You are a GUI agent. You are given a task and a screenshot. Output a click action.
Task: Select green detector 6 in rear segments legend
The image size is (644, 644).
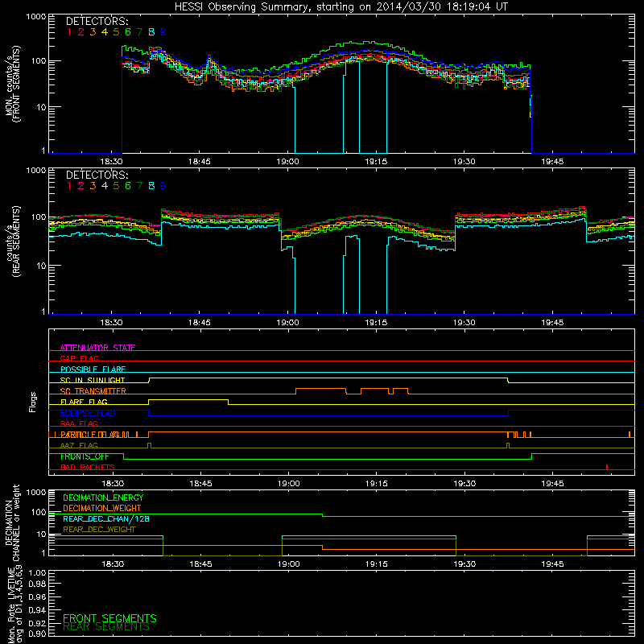click(128, 186)
